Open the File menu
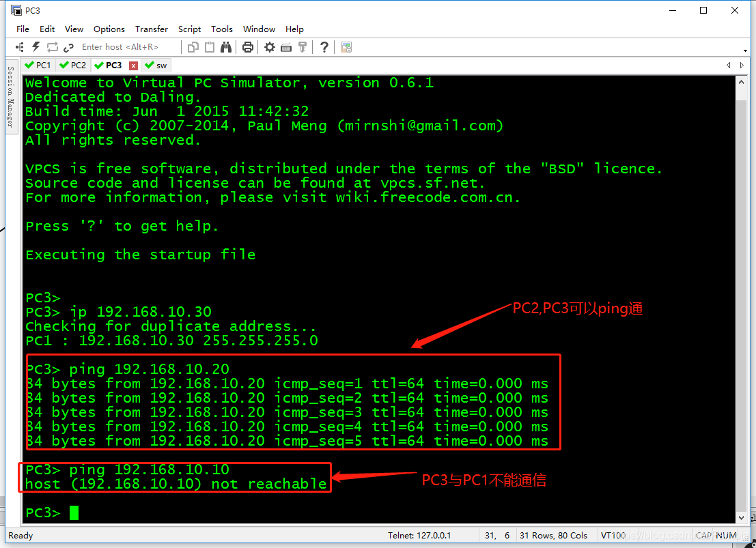 coord(23,29)
